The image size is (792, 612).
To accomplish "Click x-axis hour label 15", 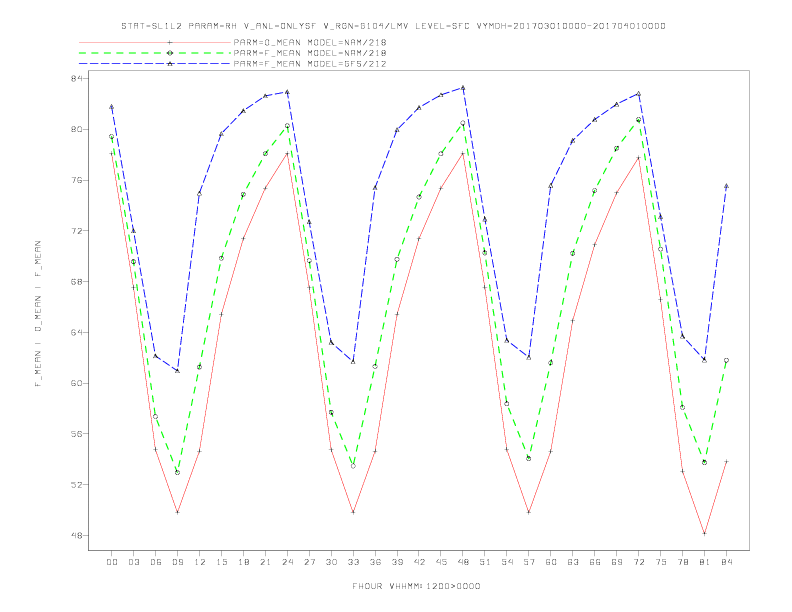I will click(x=221, y=562).
